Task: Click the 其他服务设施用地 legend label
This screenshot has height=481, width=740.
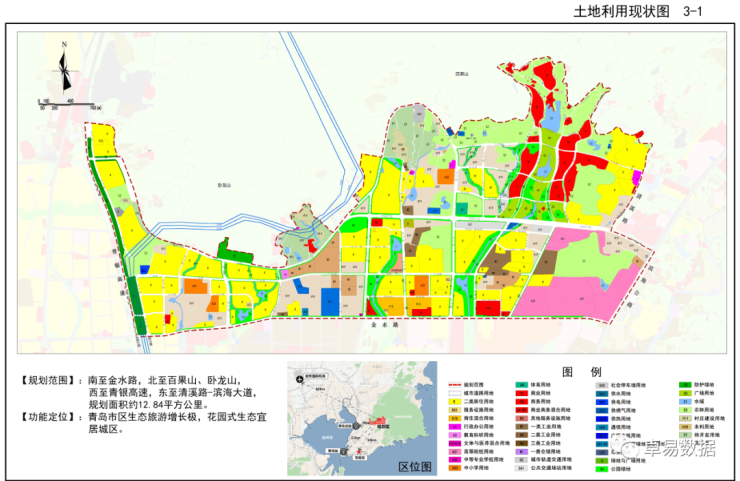Action: pyautogui.click(x=550, y=418)
